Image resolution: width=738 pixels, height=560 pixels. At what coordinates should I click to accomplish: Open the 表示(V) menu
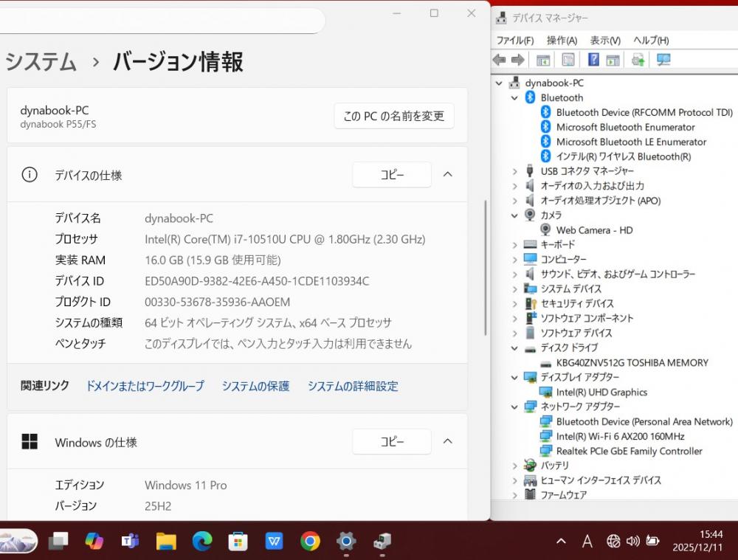click(605, 41)
